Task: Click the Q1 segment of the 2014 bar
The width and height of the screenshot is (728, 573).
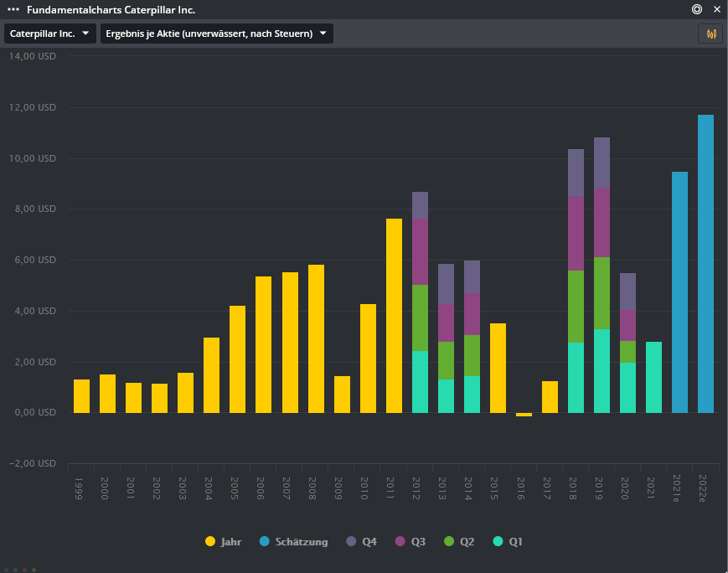Action: (x=472, y=395)
